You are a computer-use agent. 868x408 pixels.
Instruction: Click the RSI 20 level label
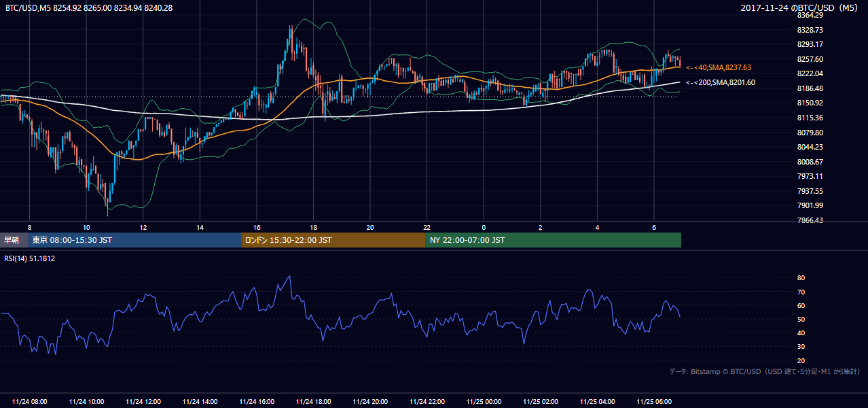pyautogui.click(x=801, y=360)
